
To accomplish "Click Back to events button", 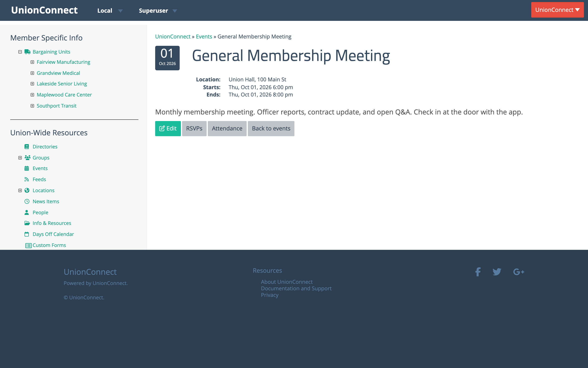I will tap(271, 128).
